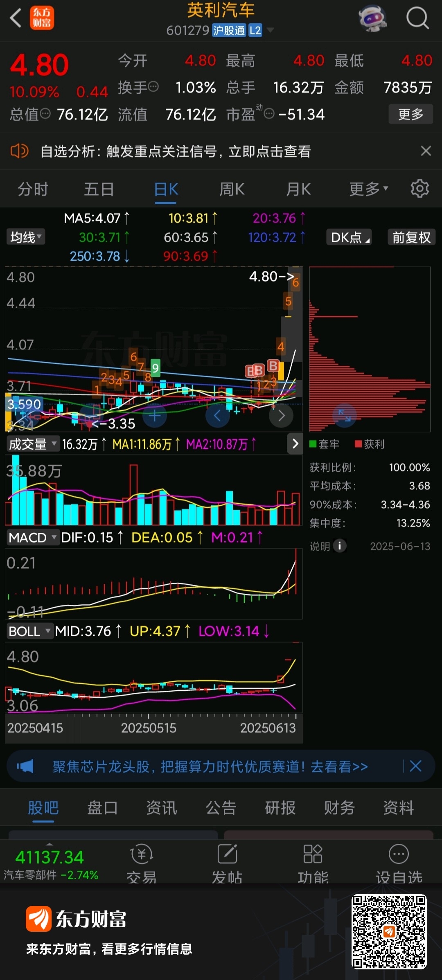Open the search magnifier icon
The height and width of the screenshot is (980, 442).
coord(417,18)
